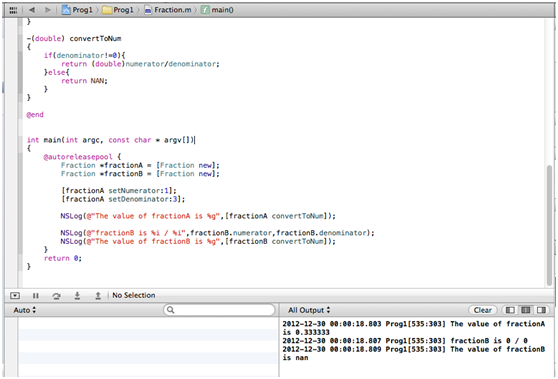
Task: Open the main() function breadcrumb
Action: point(217,10)
